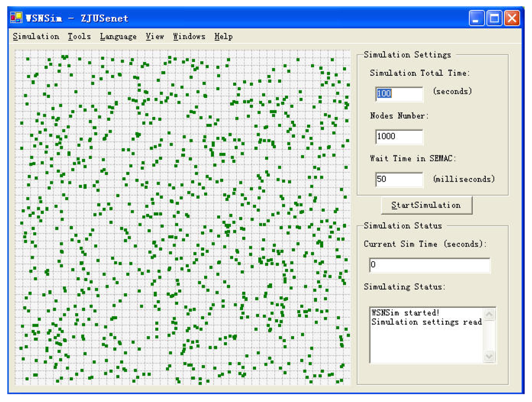This screenshot has width=532, height=402.
Task: Click the Simulation Total Time input field
Action: pyautogui.click(x=399, y=94)
